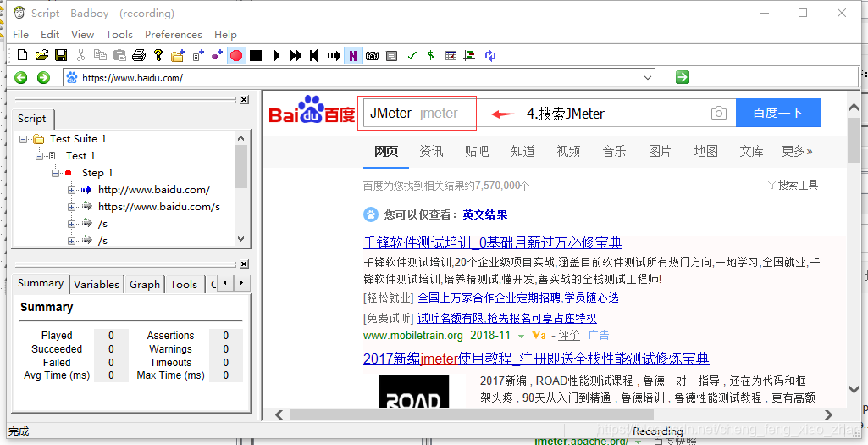
Task: Select the Script tab
Action: pyautogui.click(x=32, y=119)
